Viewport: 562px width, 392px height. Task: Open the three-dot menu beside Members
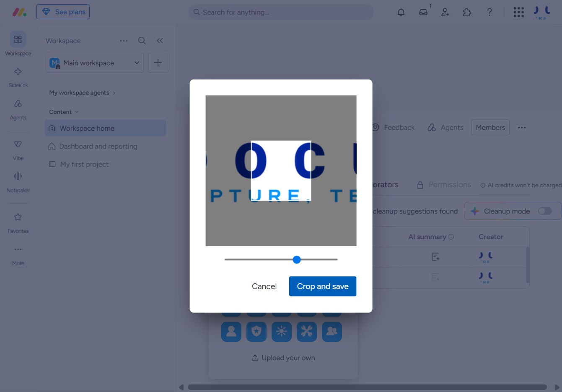(x=522, y=127)
